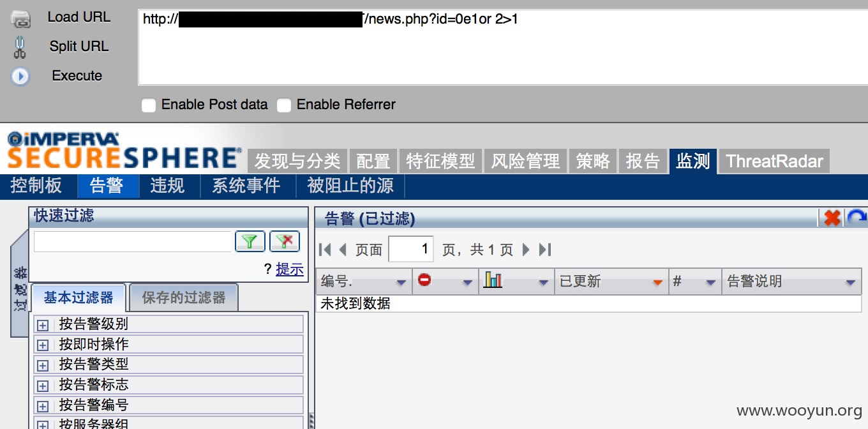Viewport: 868px width, 429px height.
Task: Open the 报告 tab
Action: tap(643, 162)
